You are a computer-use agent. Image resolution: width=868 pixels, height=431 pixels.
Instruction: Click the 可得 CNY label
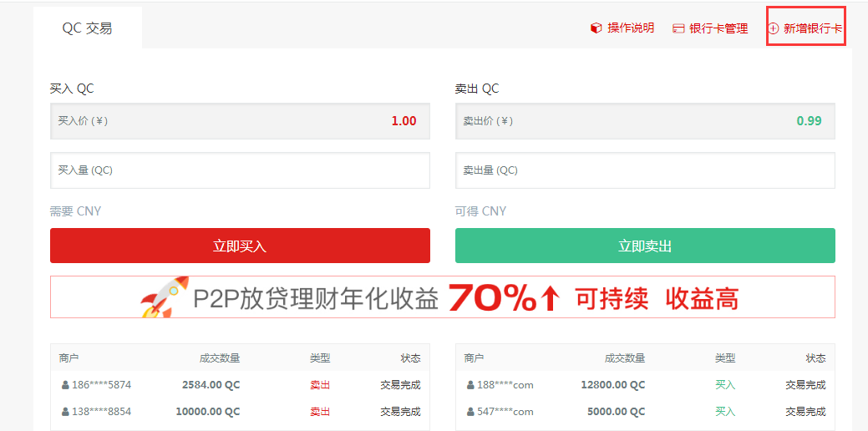481,210
